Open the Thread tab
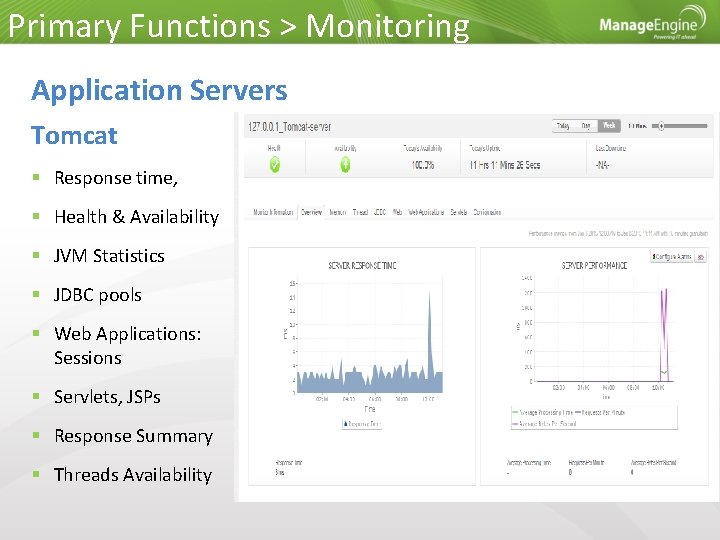 pos(360,212)
